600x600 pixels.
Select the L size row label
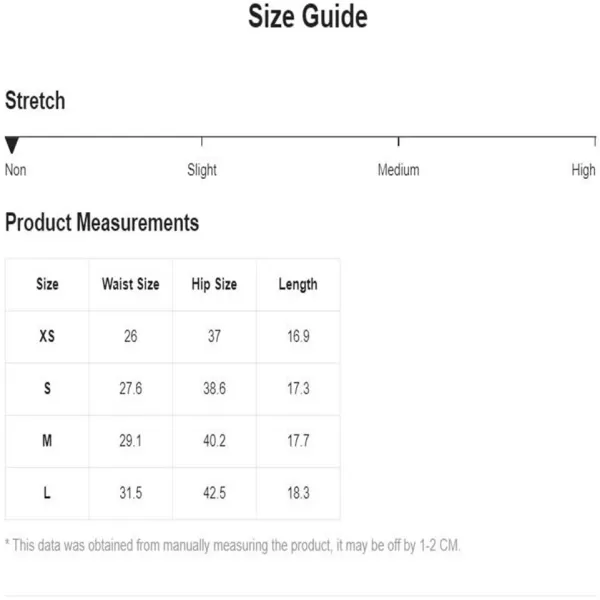[x=47, y=493]
